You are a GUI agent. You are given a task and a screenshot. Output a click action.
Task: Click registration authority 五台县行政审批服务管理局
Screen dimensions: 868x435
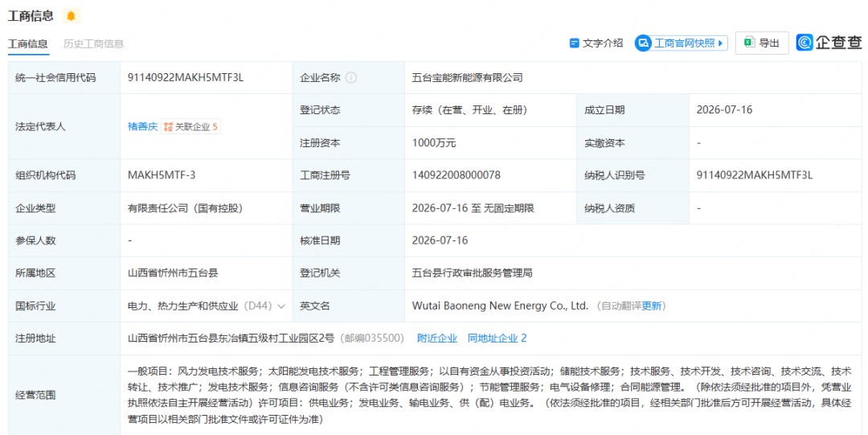click(473, 273)
